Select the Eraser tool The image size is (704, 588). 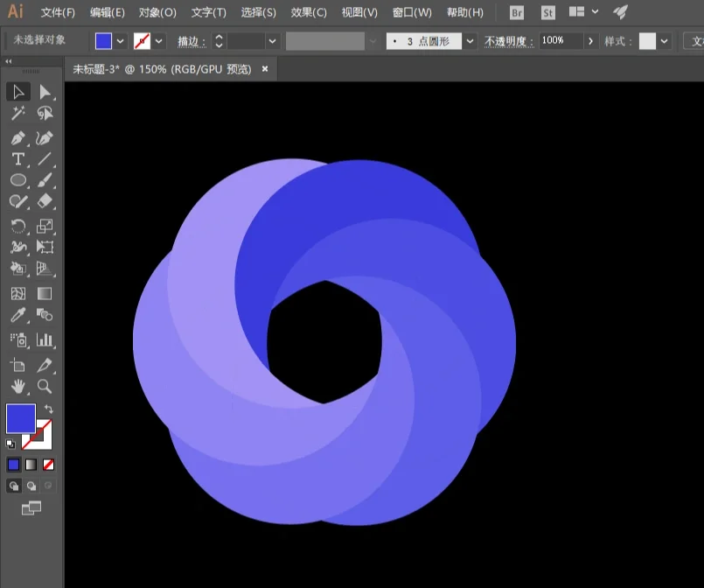tap(45, 202)
